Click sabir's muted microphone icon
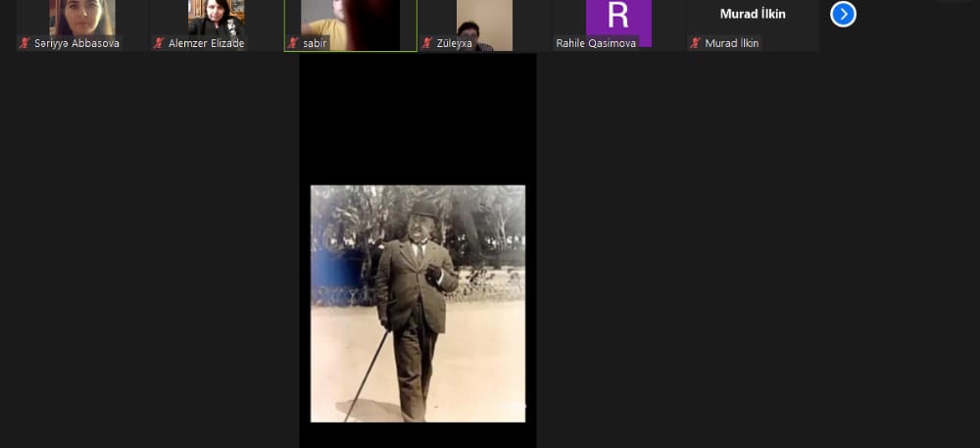The width and height of the screenshot is (980, 448). click(292, 43)
